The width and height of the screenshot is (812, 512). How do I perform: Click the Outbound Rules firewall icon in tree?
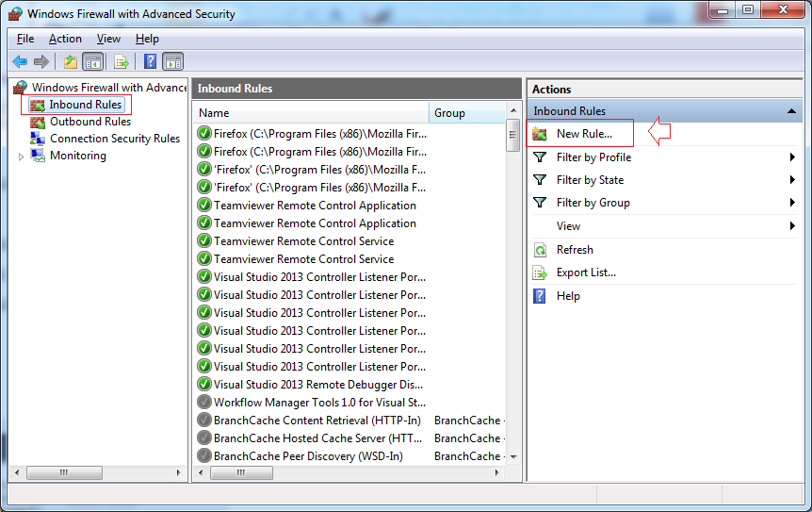(x=38, y=123)
